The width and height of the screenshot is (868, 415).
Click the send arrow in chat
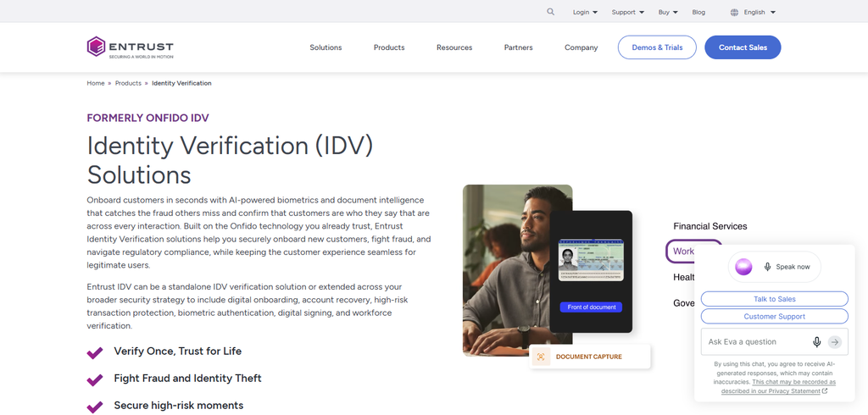coord(834,342)
